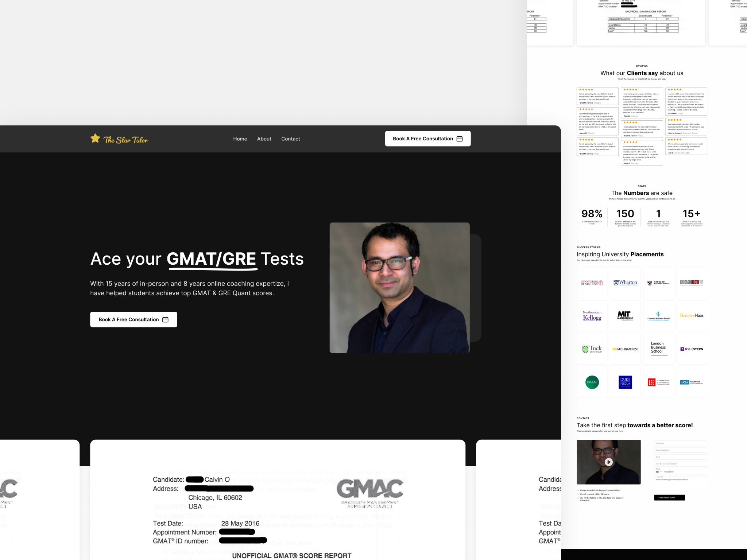Open the About nav link
747x560 pixels.
click(x=264, y=139)
